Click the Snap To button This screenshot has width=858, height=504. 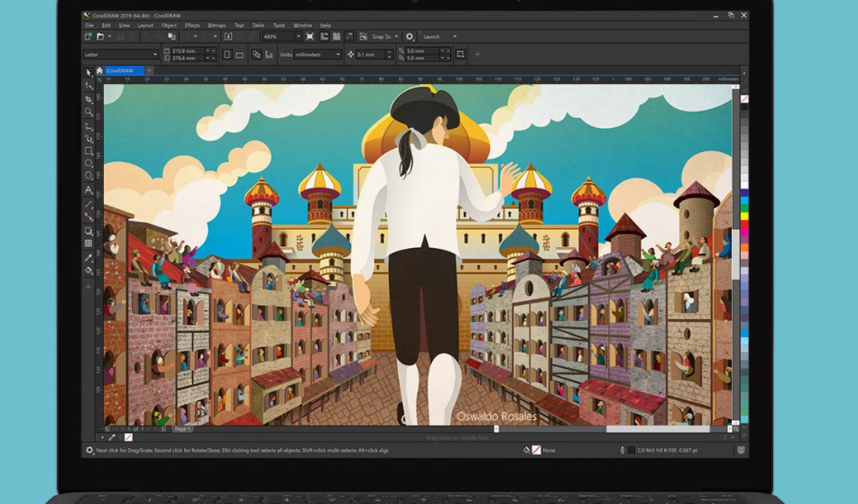click(x=380, y=37)
